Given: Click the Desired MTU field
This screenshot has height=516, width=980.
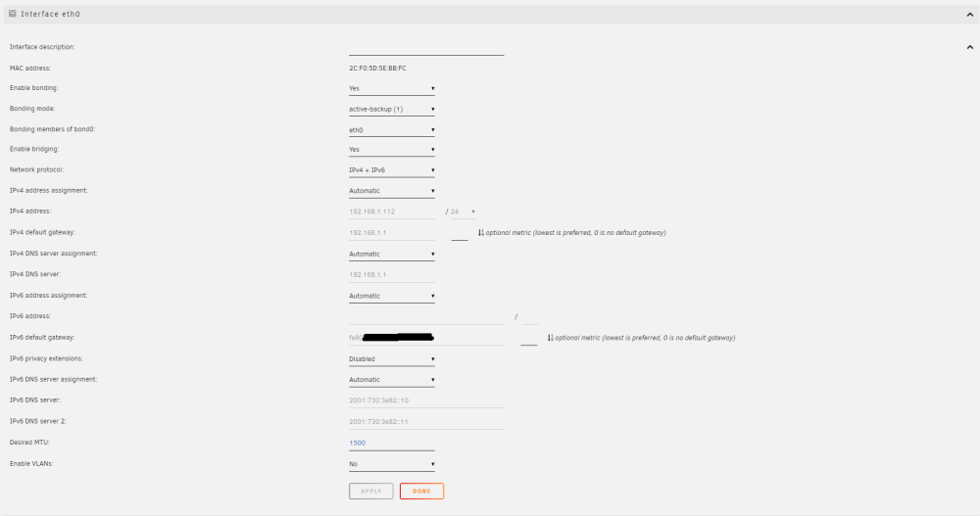Looking at the screenshot, I should [392, 443].
